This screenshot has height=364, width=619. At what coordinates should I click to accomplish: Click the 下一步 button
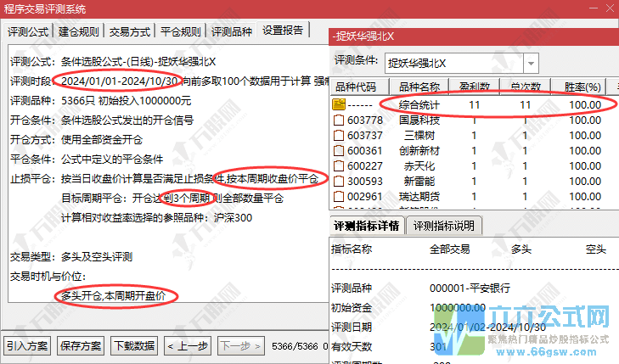tap(241, 346)
